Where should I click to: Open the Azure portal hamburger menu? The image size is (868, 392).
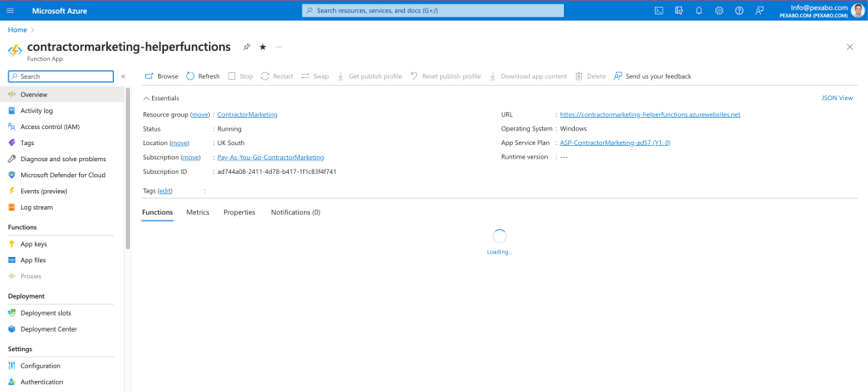pyautogui.click(x=10, y=10)
